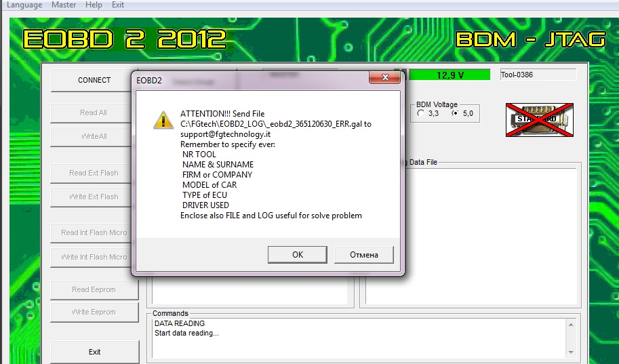Image resolution: width=619 pixels, height=364 pixels.
Task: Click Commands box scroll up arrow
Action: 571,325
